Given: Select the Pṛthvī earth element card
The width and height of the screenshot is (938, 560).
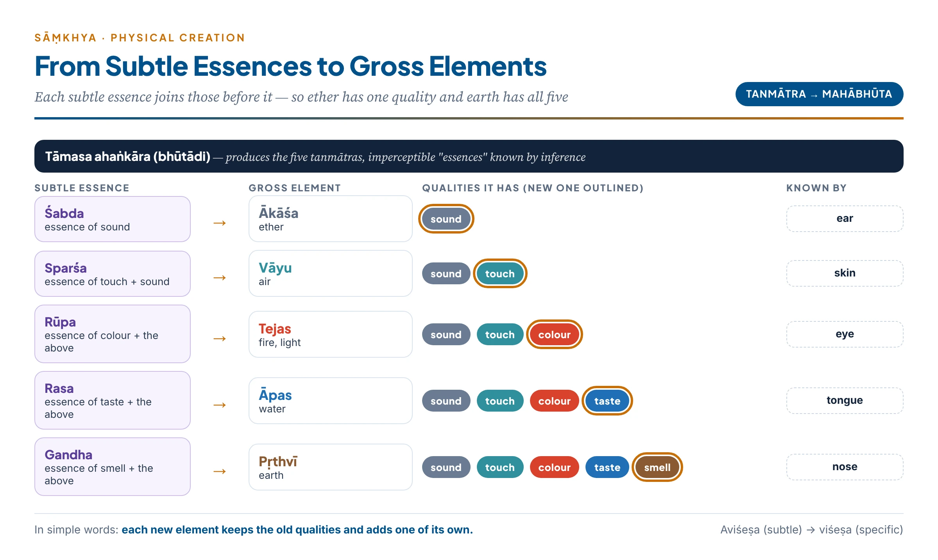Looking at the screenshot, I should point(331,467).
